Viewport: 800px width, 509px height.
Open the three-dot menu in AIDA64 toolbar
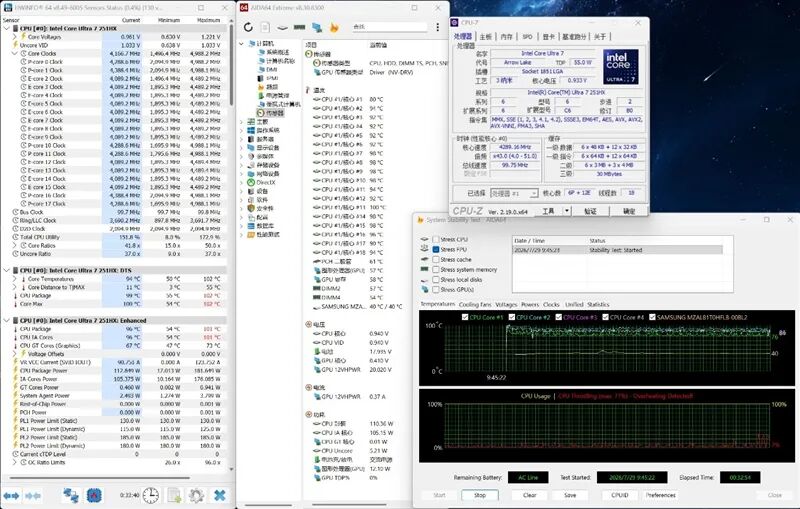click(437, 27)
